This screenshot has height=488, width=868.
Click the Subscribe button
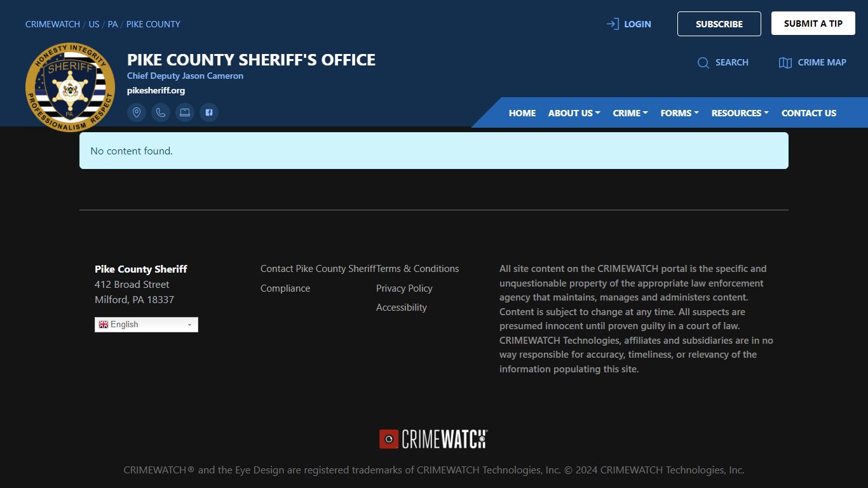[x=719, y=24]
